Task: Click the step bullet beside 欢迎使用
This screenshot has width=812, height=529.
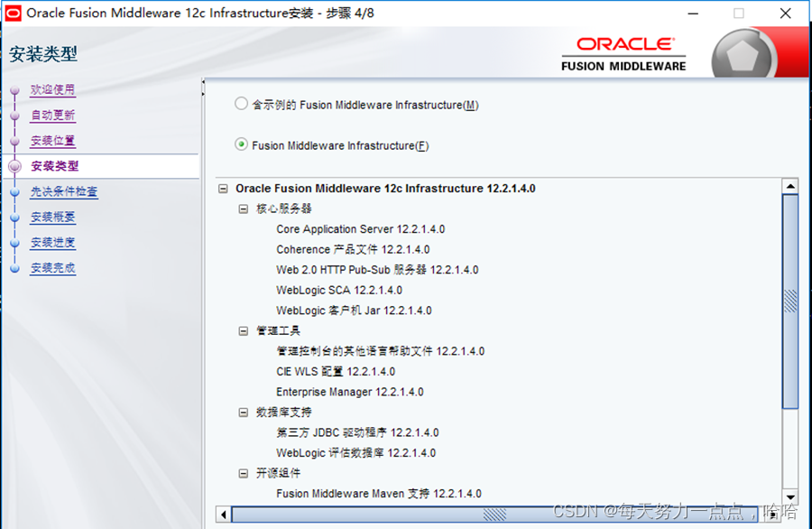Action: tap(15, 90)
